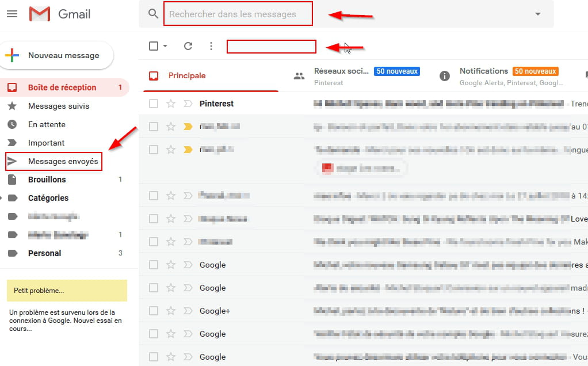Refresh the inbox message list
Screen dimensions: 588x366
pos(188,46)
